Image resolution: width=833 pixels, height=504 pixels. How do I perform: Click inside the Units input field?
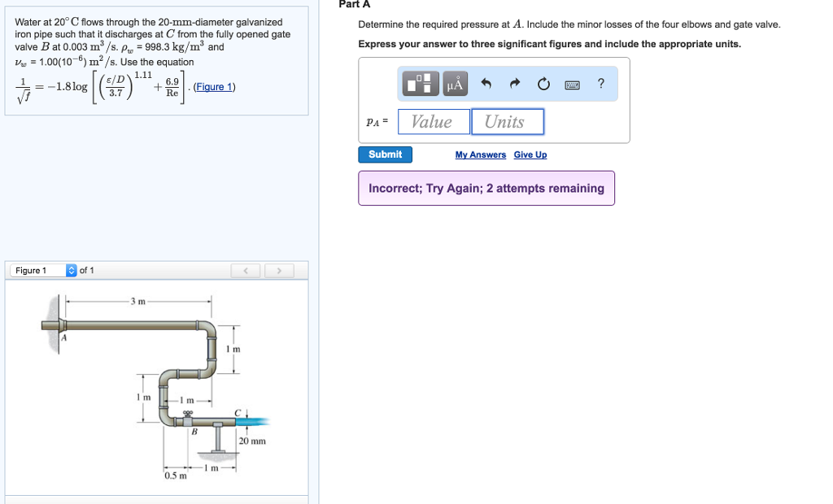pos(507,121)
